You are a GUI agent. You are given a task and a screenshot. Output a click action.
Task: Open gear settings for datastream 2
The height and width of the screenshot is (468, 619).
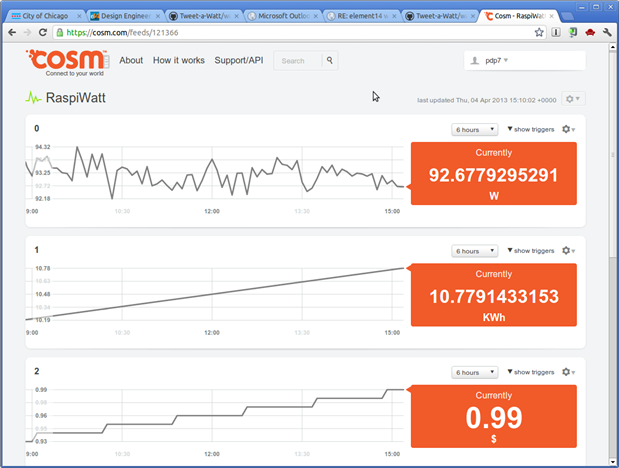[568, 372]
